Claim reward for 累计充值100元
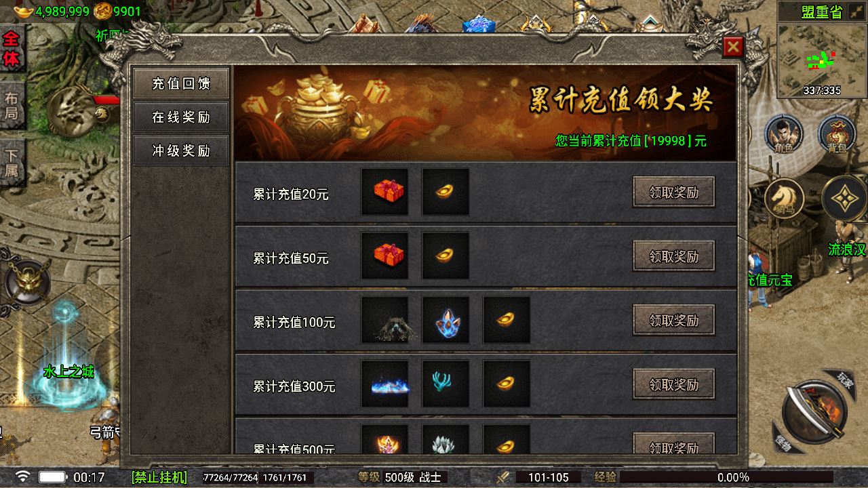The image size is (868, 488). tap(674, 320)
